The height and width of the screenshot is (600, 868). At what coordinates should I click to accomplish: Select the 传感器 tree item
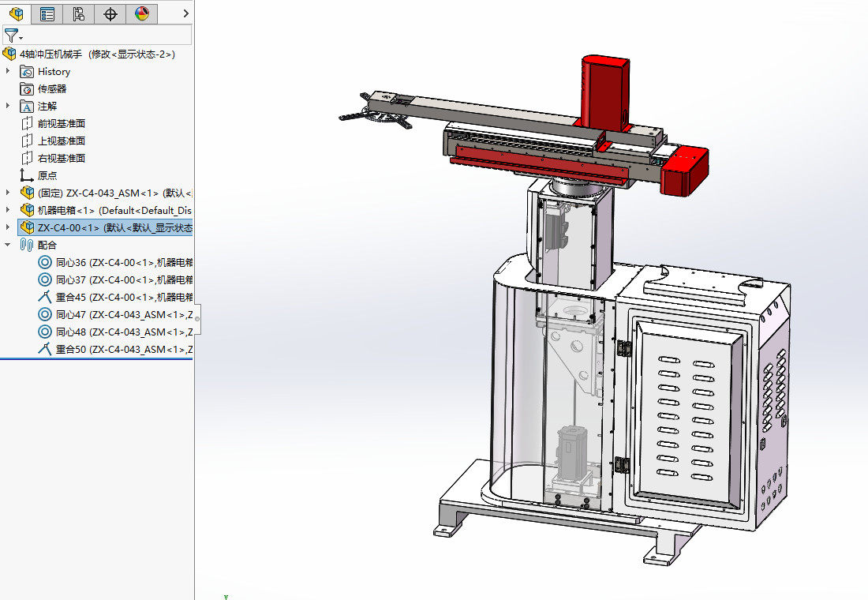coord(52,88)
